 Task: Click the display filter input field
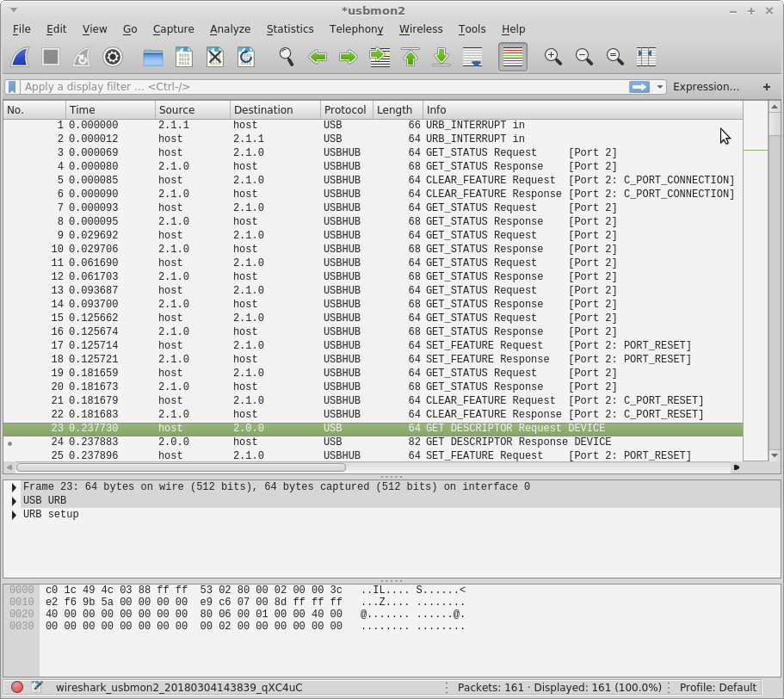point(324,87)
